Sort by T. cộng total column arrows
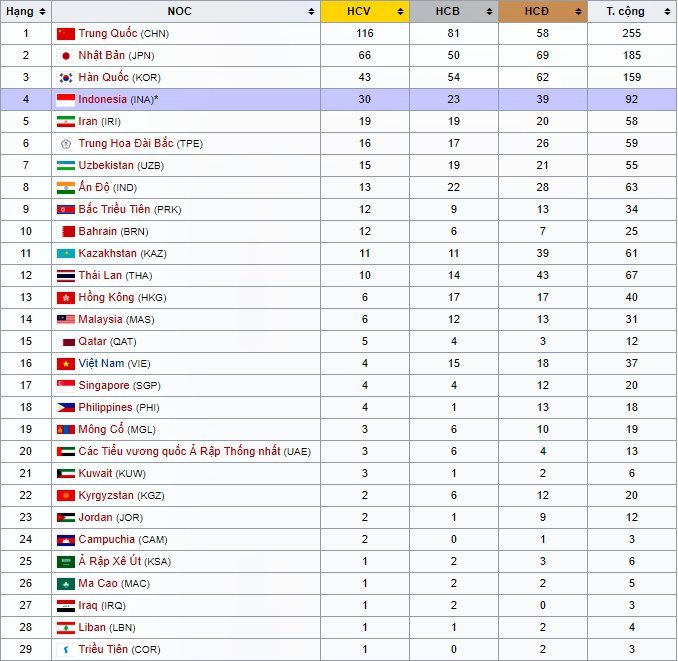The height and width of the screenshot is (661, 678). click(x=666, y=11)
